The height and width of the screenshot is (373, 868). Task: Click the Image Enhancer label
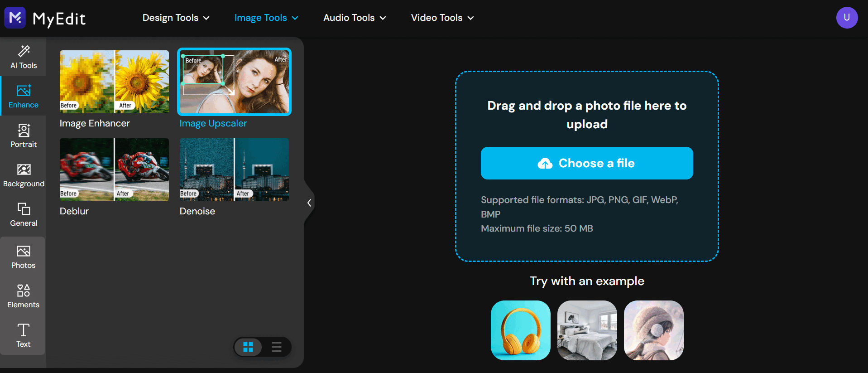pyautogui.click(x=95, y=123)
